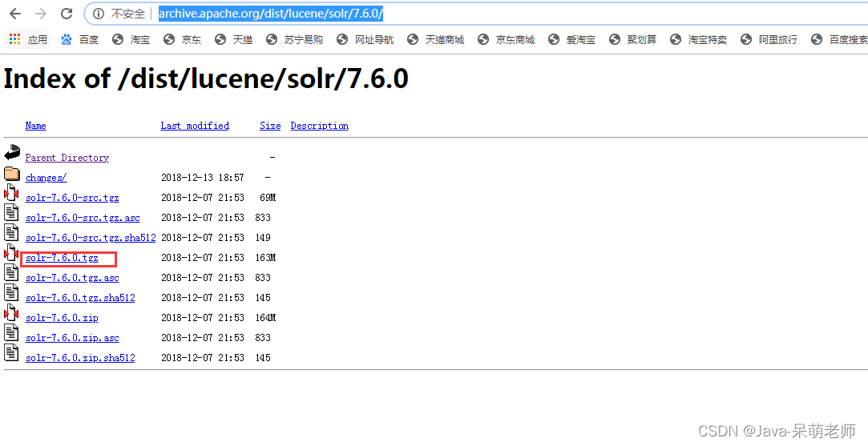
Task: Open the 阿里旅行 bookmark
Action: tap(769, 39)
